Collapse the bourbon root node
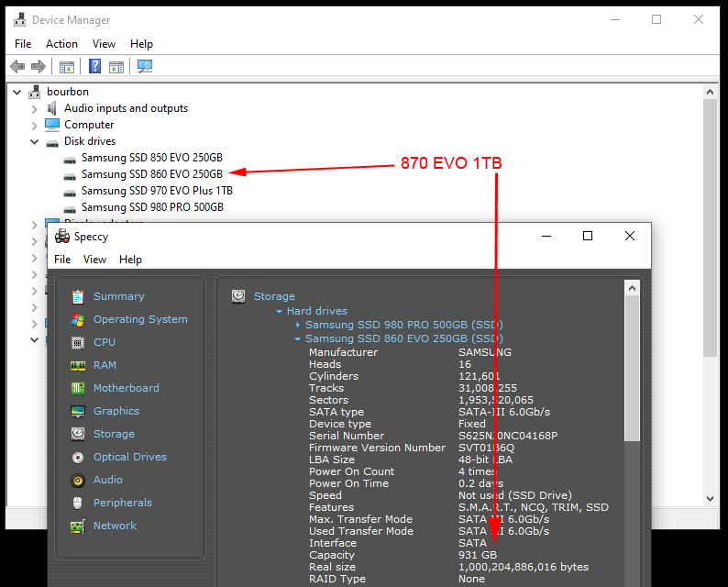Screen dimensions: 728x587 point(17,92)
